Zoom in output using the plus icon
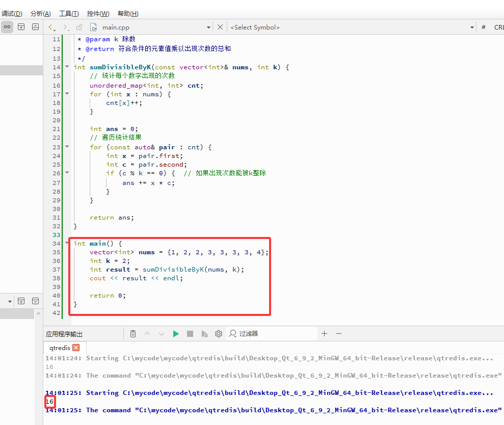 324,334
